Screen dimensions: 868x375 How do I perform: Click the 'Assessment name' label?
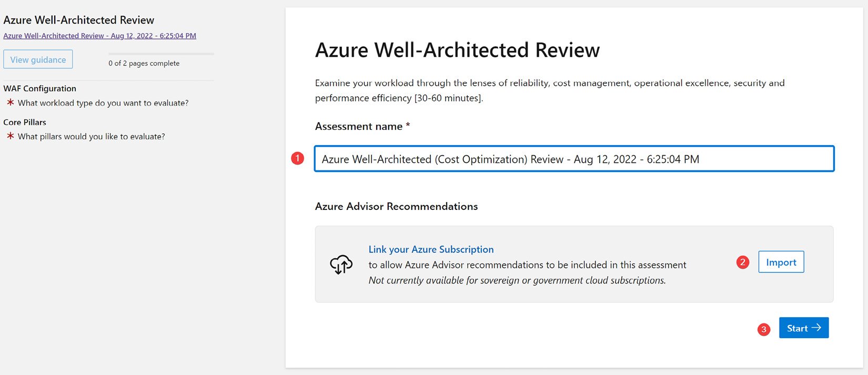[x=359, y=126]
